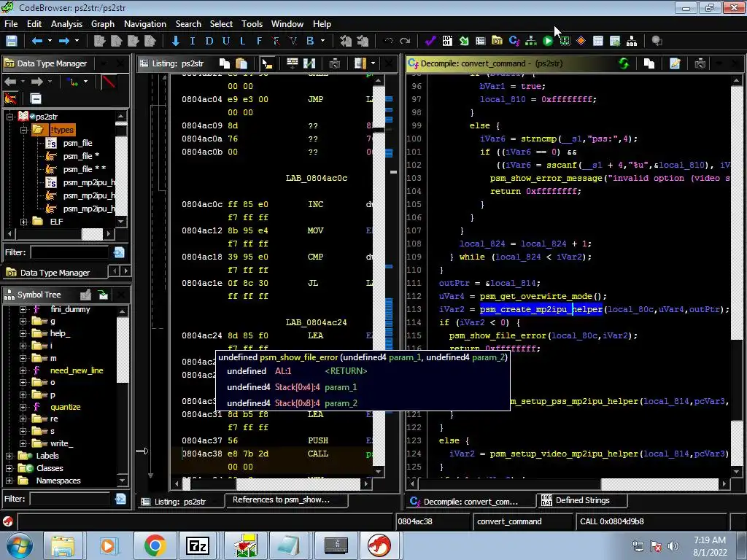Image resolution: width=747 pixels, height=560 pixels.
Task: Jump to next Undefined with the U icon
Action: click(226, 41)
